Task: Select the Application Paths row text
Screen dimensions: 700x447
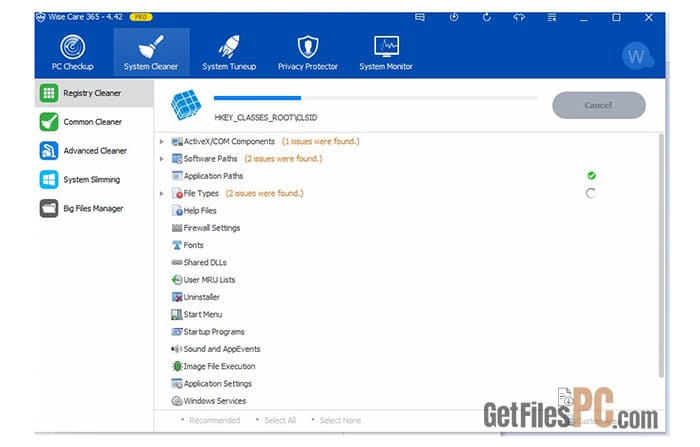Action: coord(213,176)
